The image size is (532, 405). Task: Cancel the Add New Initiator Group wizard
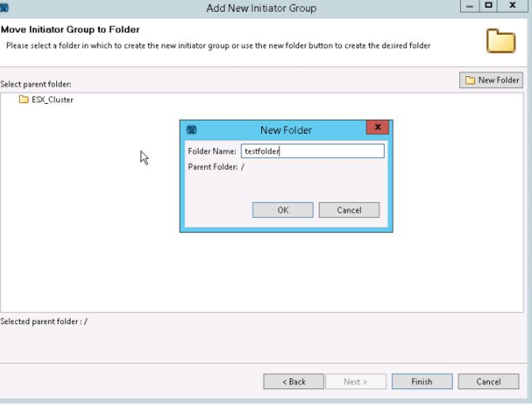coord(488,381)
